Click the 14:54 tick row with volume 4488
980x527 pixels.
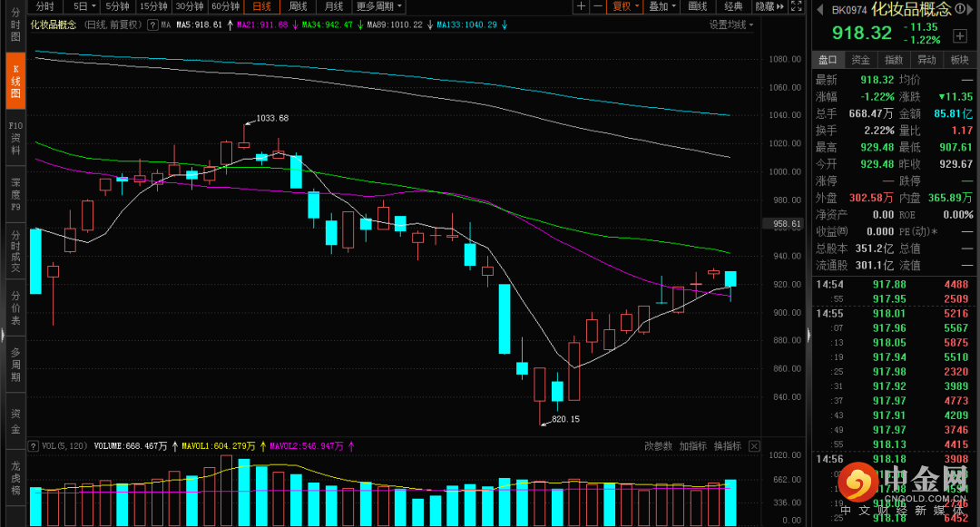(893, 285)
